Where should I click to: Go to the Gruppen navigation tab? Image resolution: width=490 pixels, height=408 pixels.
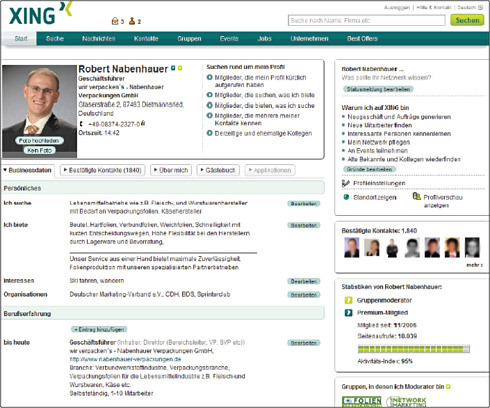click(189, 39)
